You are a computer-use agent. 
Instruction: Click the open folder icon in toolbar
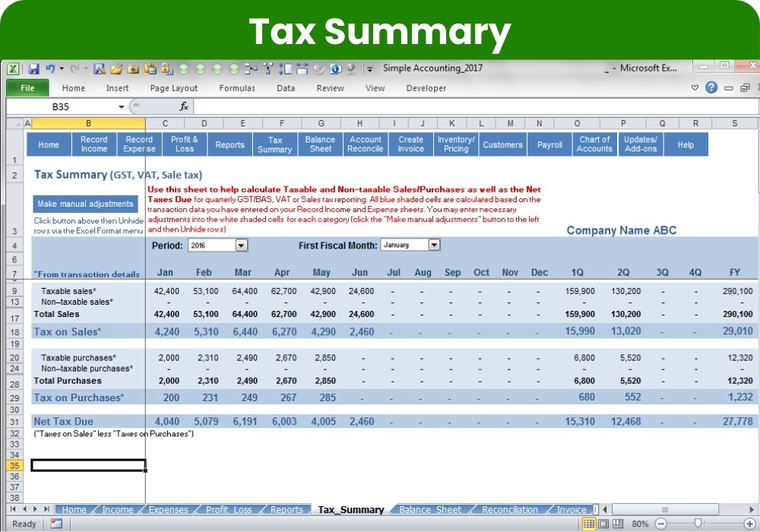point(116,68)
